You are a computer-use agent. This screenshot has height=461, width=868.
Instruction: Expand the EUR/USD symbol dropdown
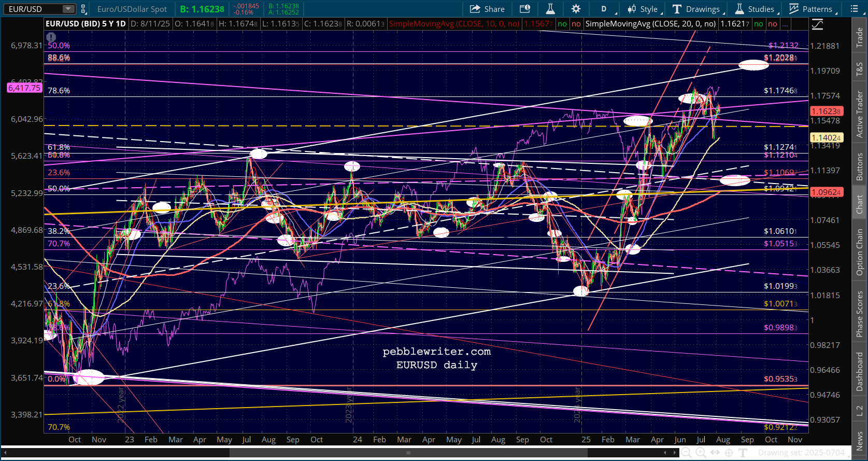[68, 9]
